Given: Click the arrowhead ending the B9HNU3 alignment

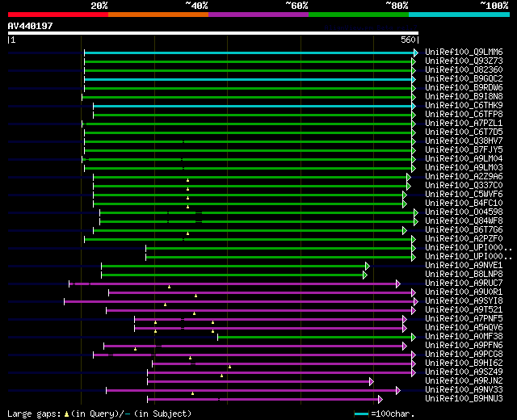Looking at the screenshot, I should (x=380, y=400).
